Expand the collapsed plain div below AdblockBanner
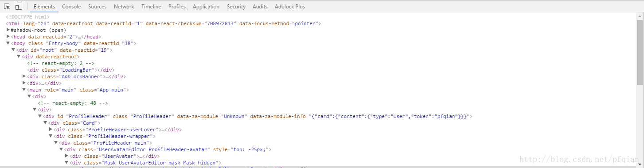Viewport: 644px width, 168px height. 24,83
